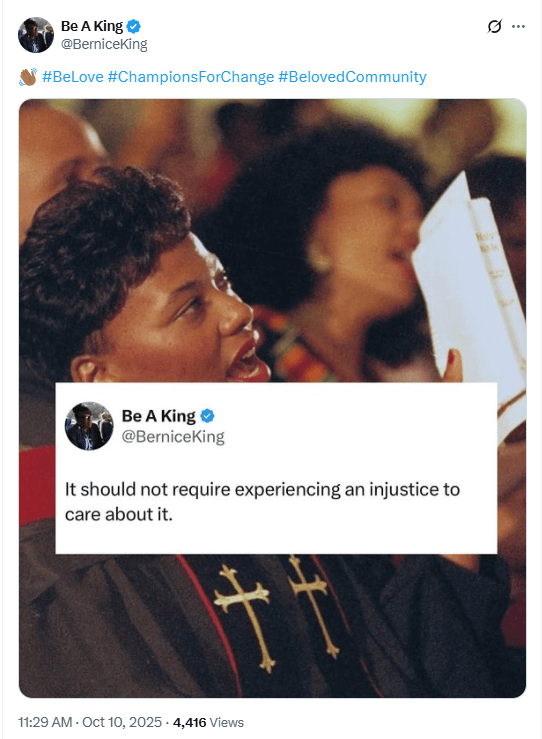
Task: Open the @BerniceKing handle link
Action: (104, 44)
